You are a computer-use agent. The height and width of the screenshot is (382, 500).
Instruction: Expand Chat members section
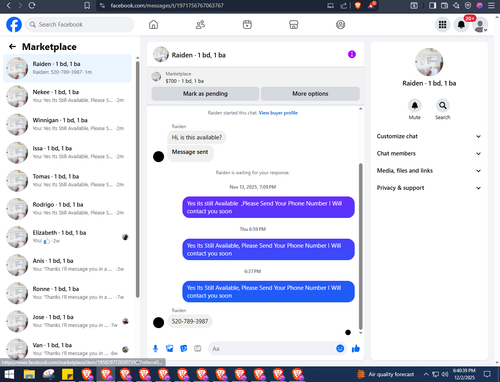[429, 154]
